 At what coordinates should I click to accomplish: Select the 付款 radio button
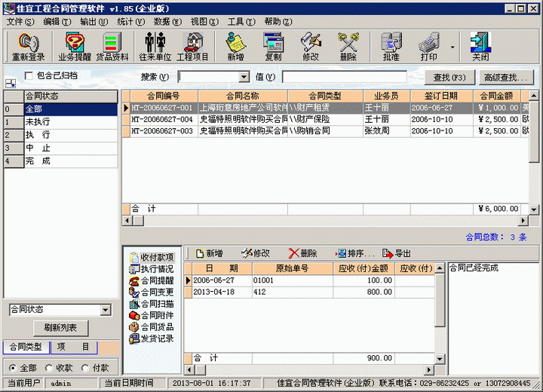pos(85,368)
